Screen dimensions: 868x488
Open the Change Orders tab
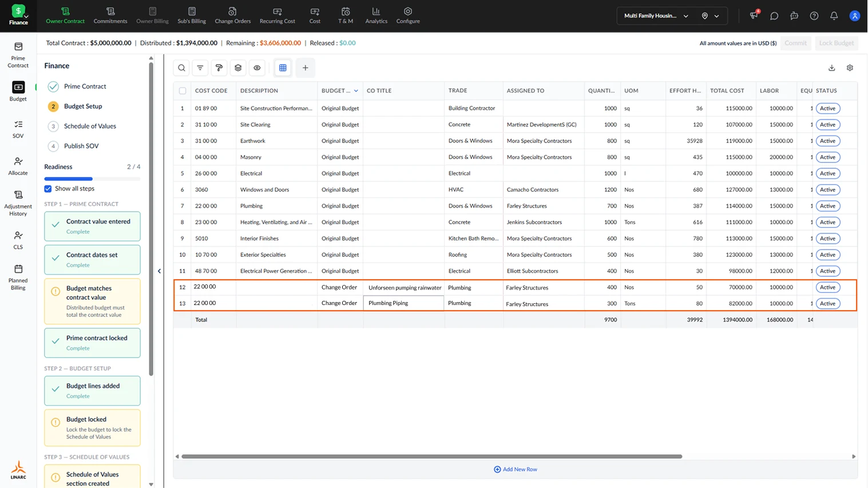(232, 15)
